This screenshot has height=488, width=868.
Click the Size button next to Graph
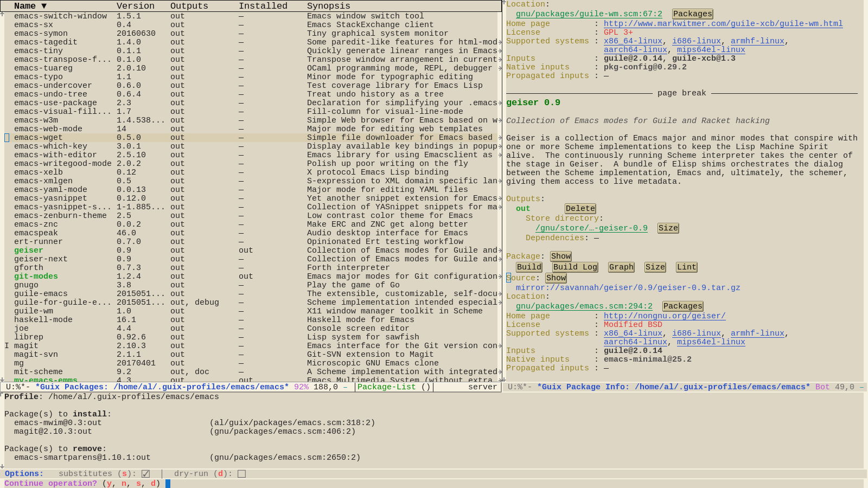point(655,267)
